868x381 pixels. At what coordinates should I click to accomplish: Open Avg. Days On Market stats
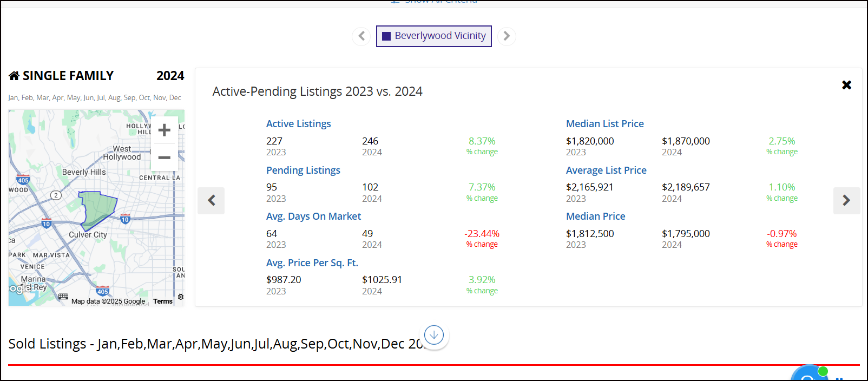click(x=313, y=216)
